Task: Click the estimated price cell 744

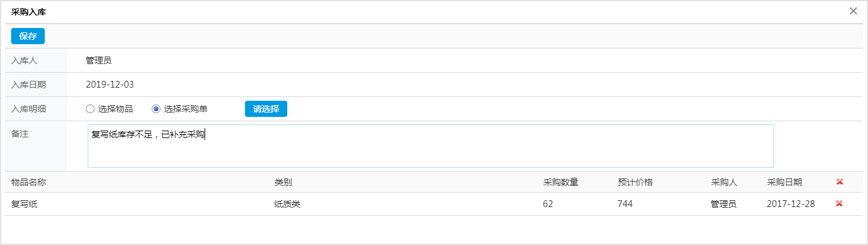Action: 625,204
